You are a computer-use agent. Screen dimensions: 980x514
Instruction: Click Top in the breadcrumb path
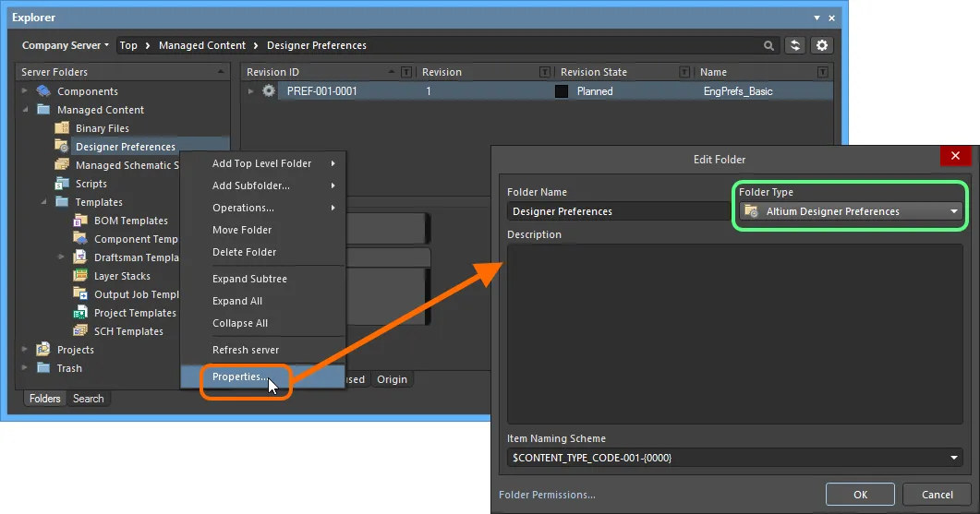click(x=128, y=45)
